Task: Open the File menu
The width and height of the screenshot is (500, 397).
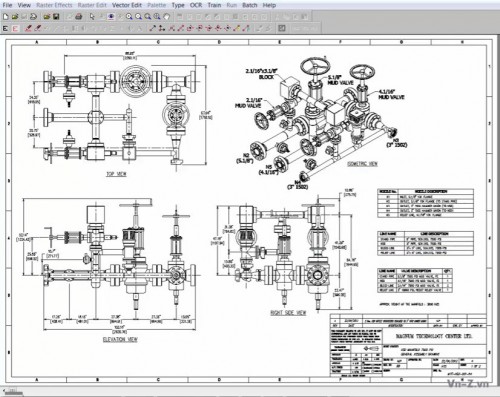Action: pos(7,5)
